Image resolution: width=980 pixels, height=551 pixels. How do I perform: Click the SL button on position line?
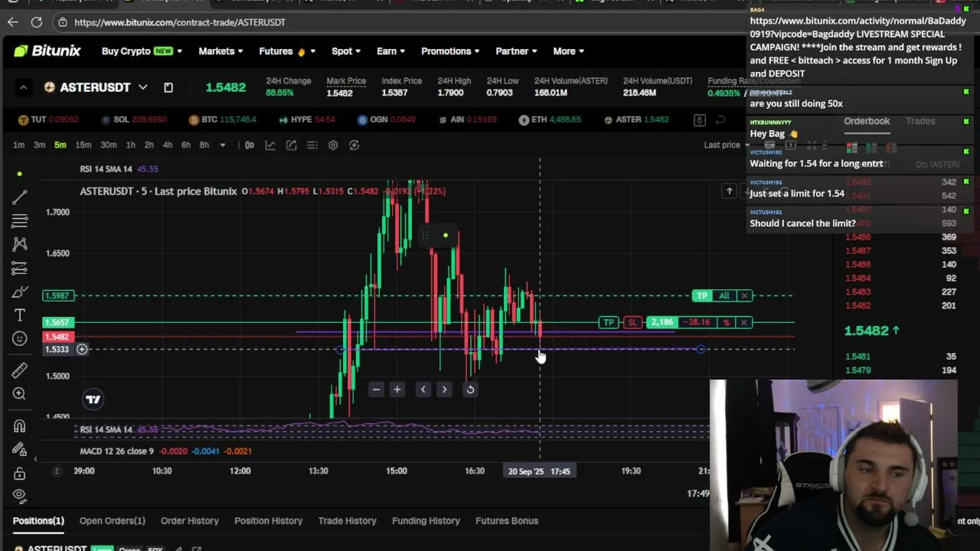[632, 322]
